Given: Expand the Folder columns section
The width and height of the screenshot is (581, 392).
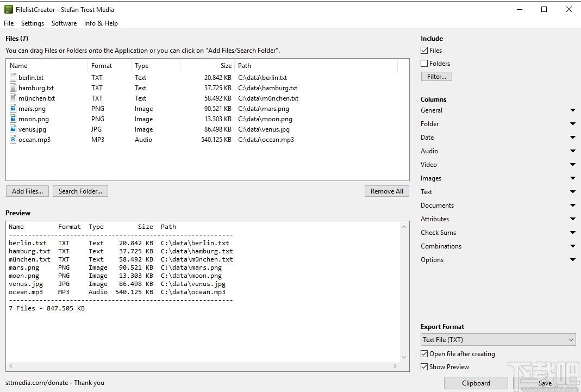Looking at the screenshot, I should tap(572, 124).
